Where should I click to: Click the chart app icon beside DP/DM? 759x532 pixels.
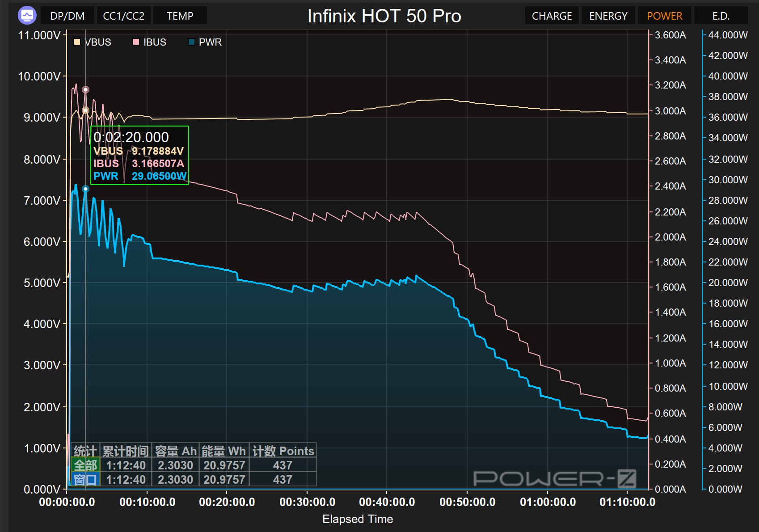(x=27, y=16)
